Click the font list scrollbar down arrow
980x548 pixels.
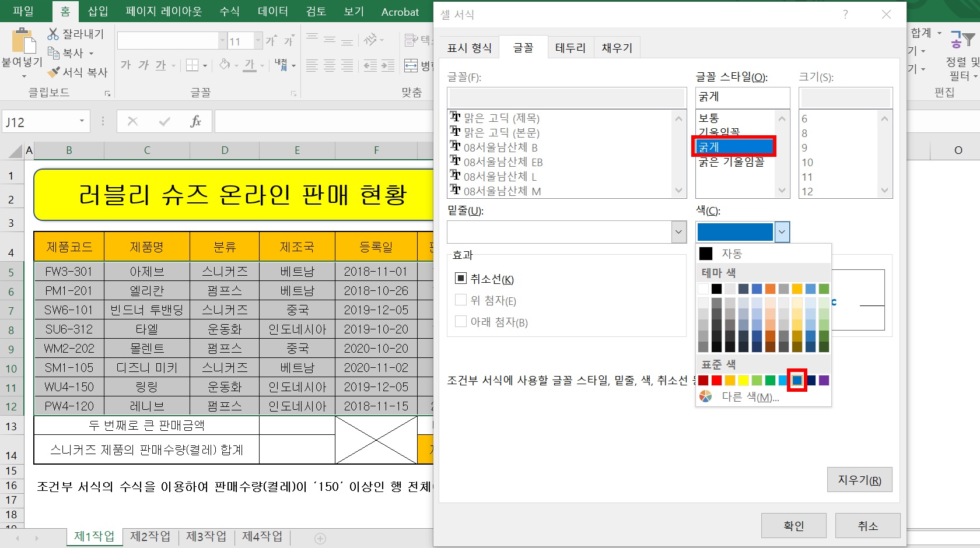[x=678, y=190]
